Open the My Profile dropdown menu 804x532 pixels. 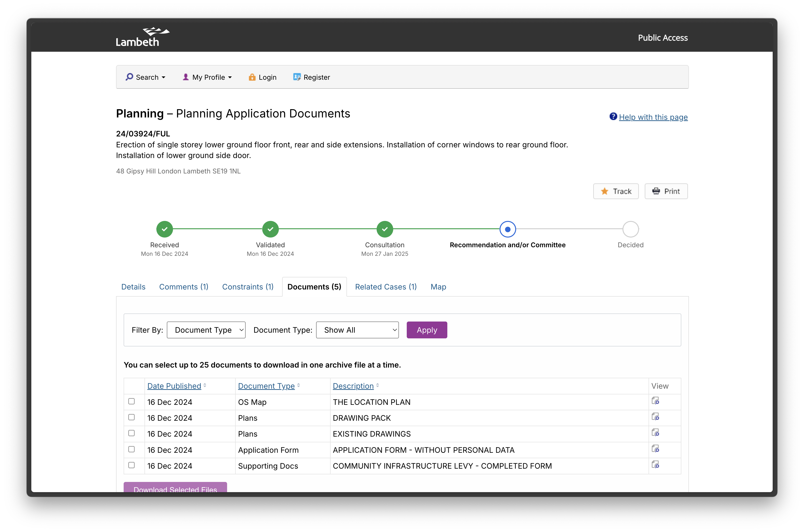click(x=207, y=77)
